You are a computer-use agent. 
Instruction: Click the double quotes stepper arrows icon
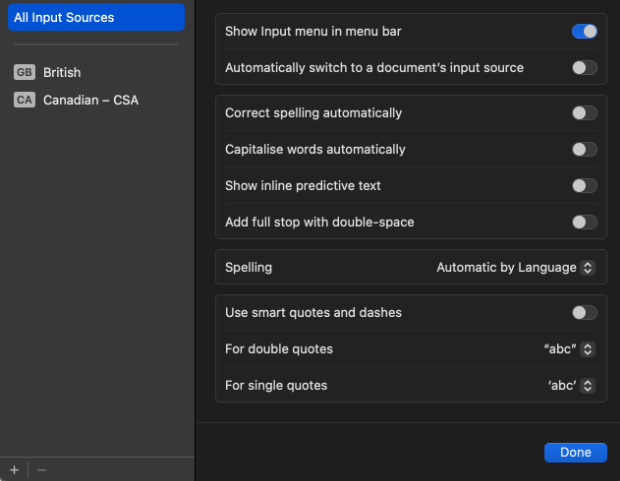click(588, 349)
